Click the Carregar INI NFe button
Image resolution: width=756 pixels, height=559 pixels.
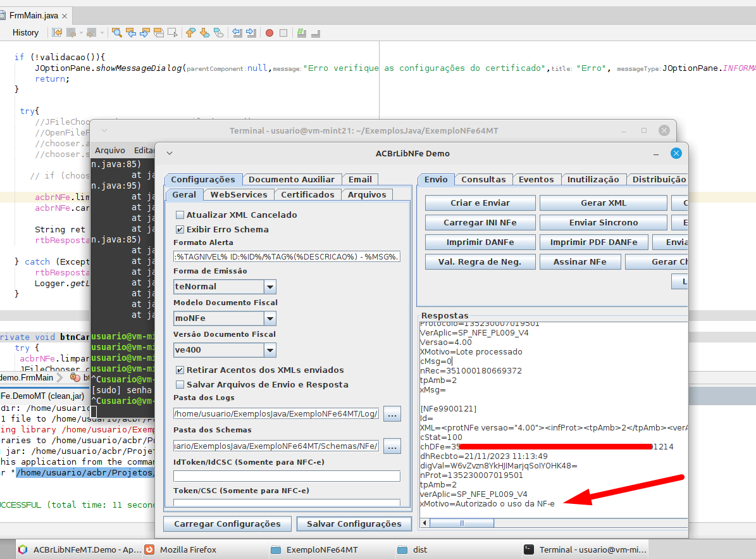click(480, 223)
